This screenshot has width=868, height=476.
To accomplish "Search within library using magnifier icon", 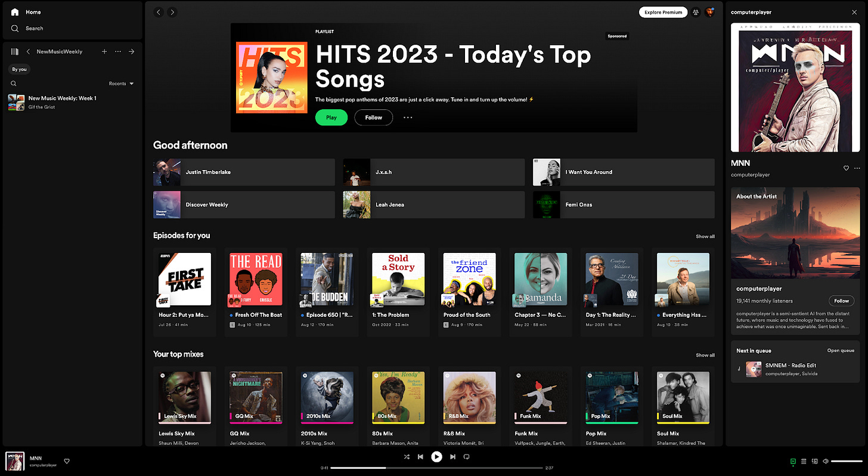I will (14, 84).
